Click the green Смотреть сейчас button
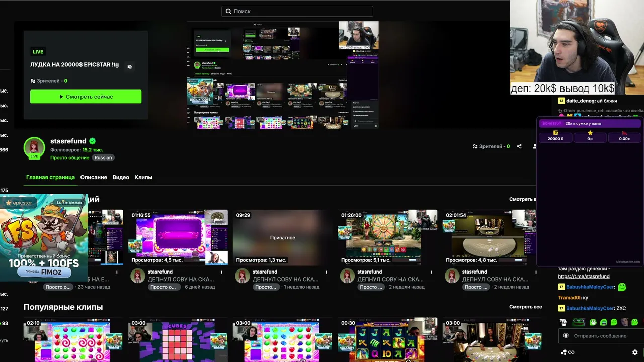 tap(86, 97)
